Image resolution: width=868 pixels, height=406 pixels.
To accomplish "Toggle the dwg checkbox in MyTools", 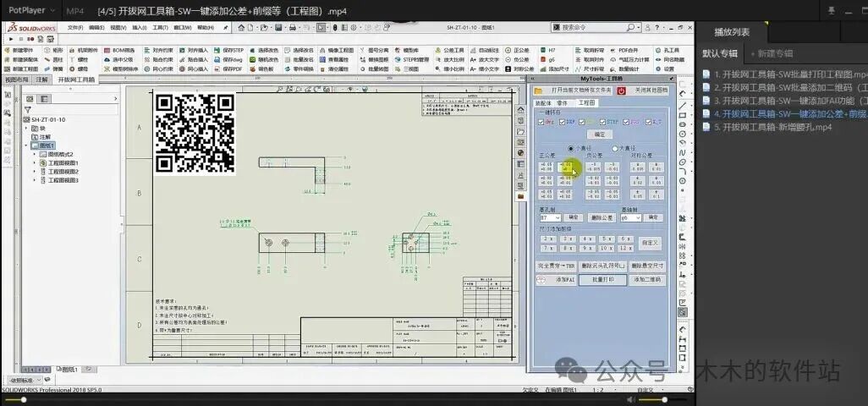I will (x=542, y=122).
